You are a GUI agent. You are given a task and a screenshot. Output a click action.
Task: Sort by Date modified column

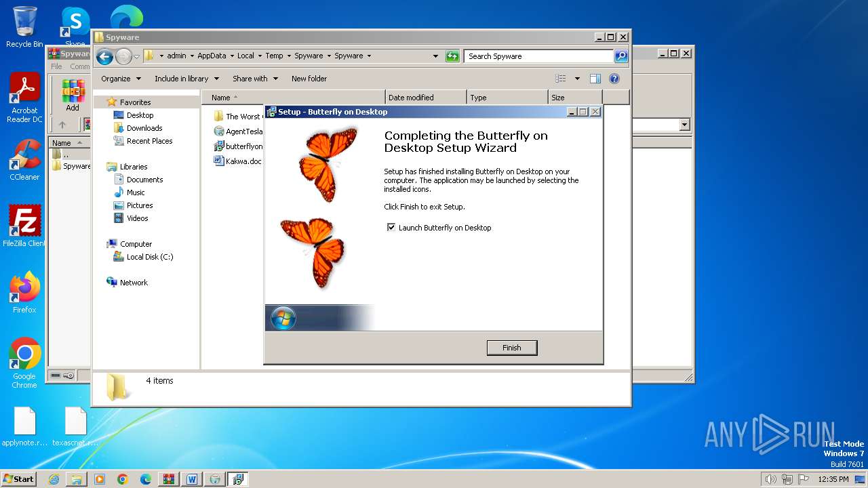pos(426,98)
